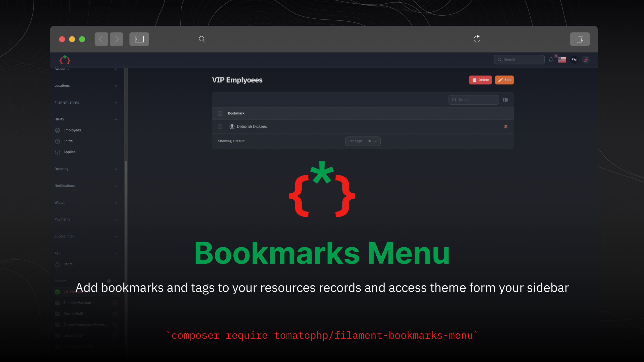Click the orange Edit button
This screenshot has width=644, height=362.
pyautogui.click(x=504, y=80)
